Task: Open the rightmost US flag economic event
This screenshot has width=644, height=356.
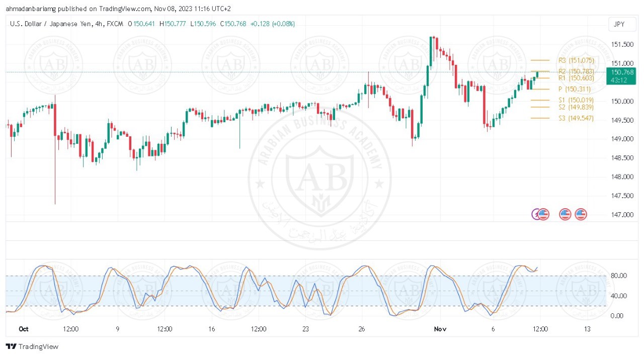Action: 581,214
